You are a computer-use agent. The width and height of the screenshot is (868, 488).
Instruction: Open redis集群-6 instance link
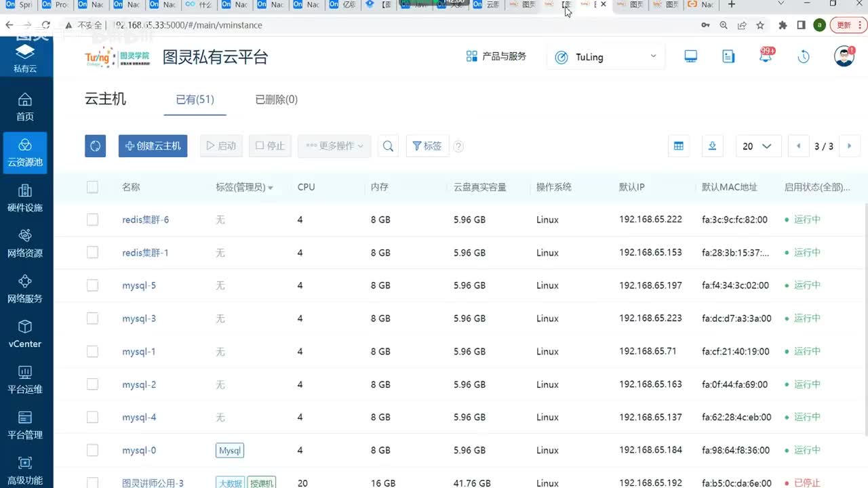pos(145,220)
